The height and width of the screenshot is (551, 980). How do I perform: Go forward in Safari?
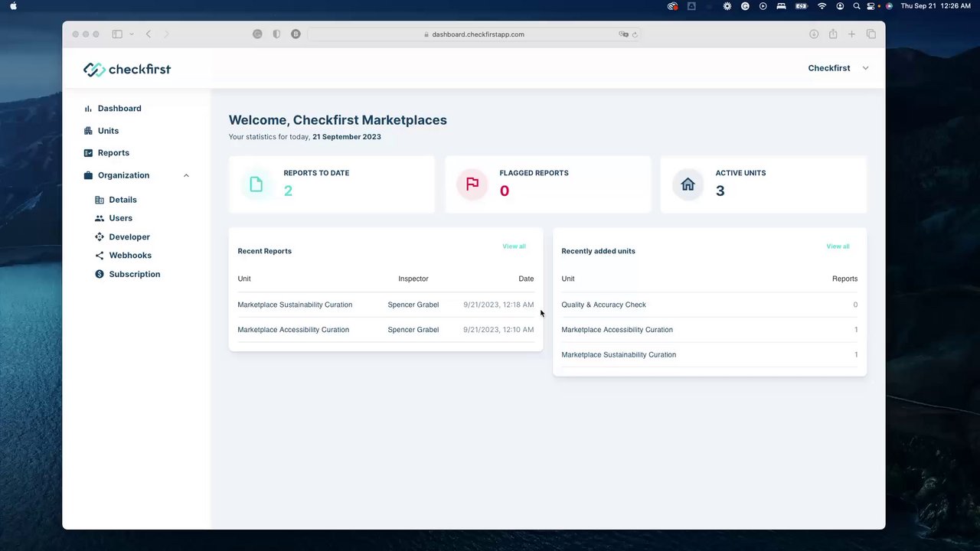166,34
